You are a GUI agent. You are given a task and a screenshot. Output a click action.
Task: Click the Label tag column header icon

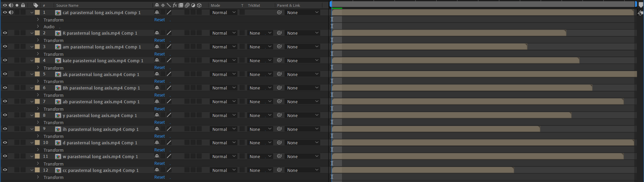[36, 5]
